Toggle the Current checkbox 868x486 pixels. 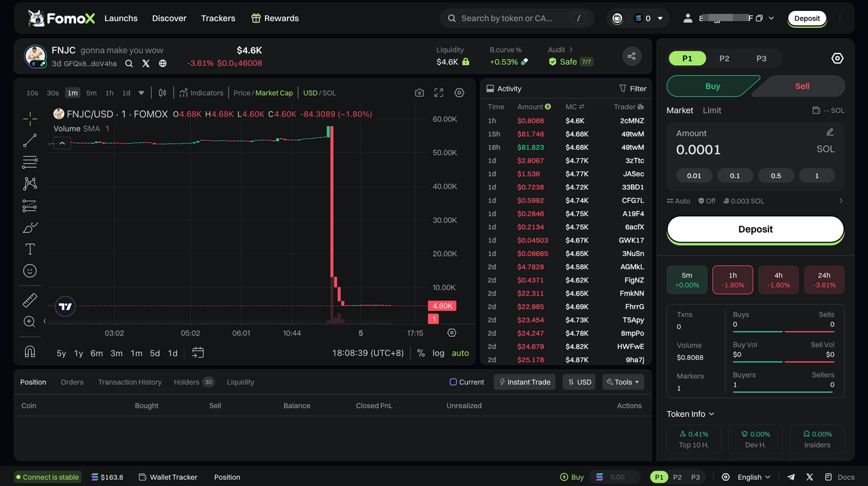click(454, 382)
